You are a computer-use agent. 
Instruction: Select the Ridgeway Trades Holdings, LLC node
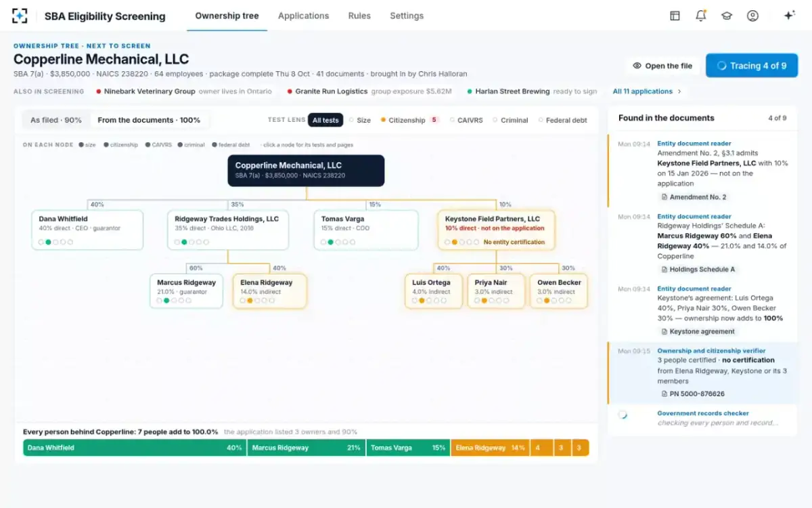(x=228, y=230)
